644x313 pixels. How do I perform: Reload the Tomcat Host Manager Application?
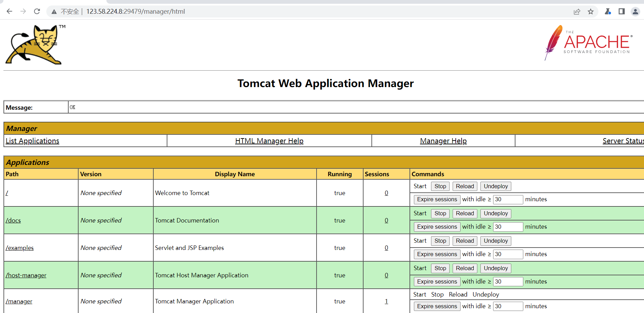[465, 268]
